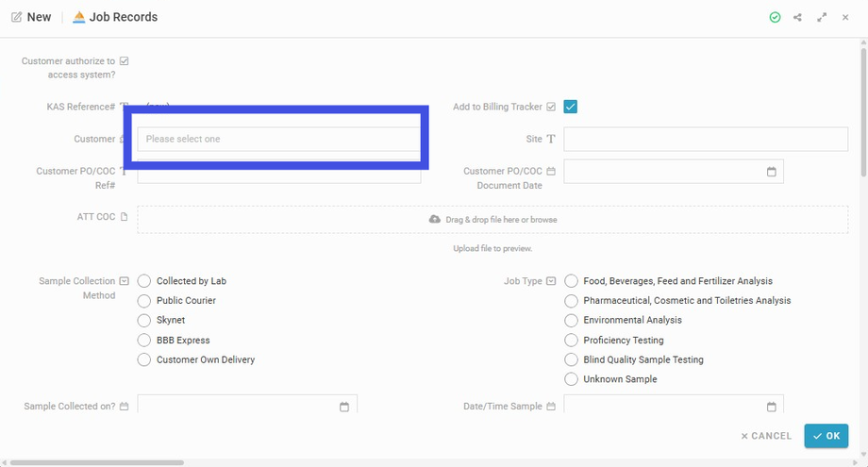Select Public Courier radio option
Screen dimensions: 868x467
coord(144,300)
